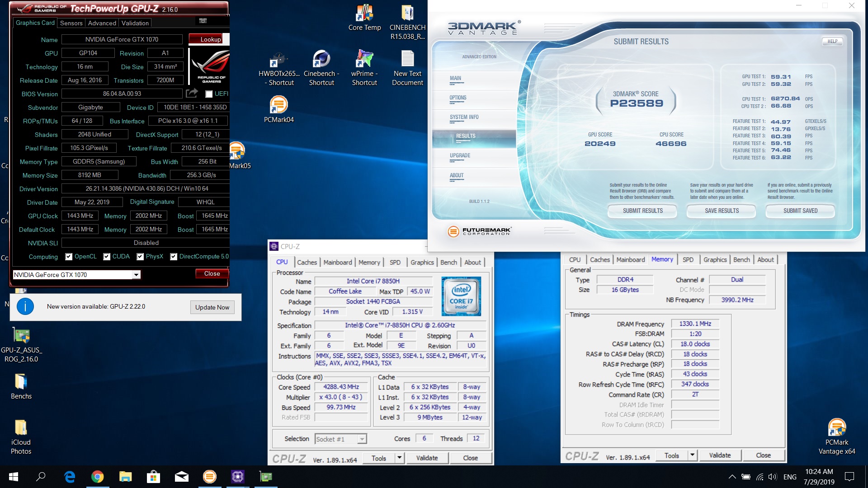Open wPrime Shortcut desktop icon
The width and height of the screenshot is (868, 488).
pos(364,68)
